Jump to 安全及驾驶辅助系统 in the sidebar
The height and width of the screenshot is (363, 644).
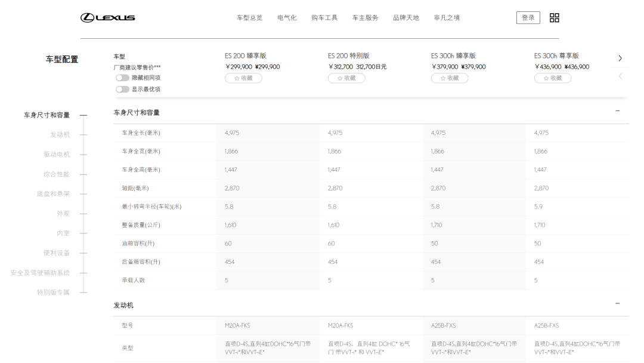click(x=41, y=273)
